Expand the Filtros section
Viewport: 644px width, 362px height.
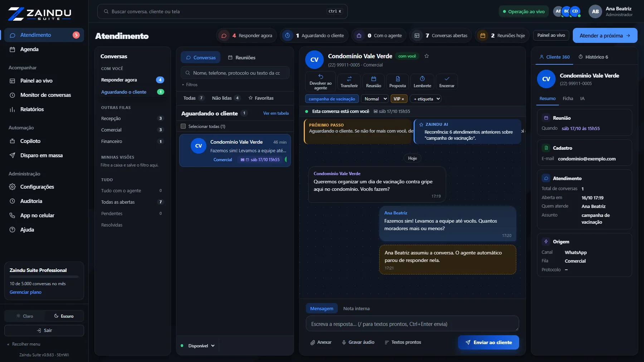tap(190, 85)
